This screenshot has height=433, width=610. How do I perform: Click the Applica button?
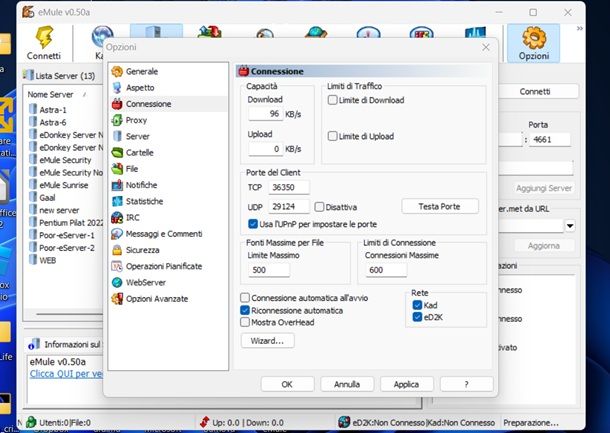click(407, 384)
